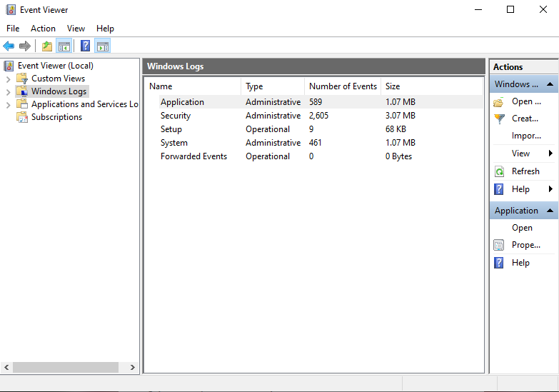Click the View action in Actions pane
The image size is (559, 392).
(520, 154)
